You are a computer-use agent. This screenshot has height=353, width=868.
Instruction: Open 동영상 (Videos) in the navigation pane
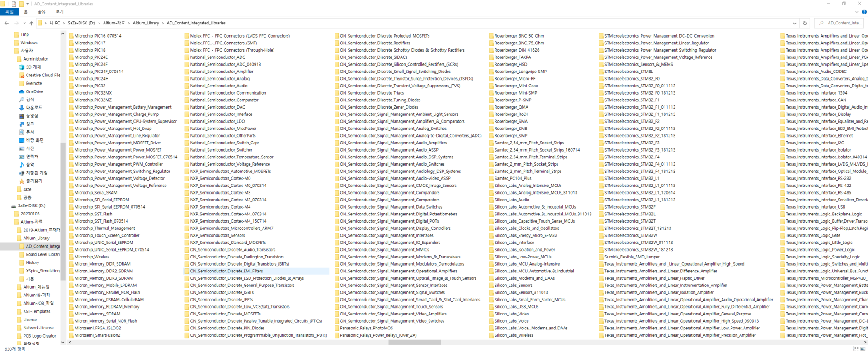point(28,116)
